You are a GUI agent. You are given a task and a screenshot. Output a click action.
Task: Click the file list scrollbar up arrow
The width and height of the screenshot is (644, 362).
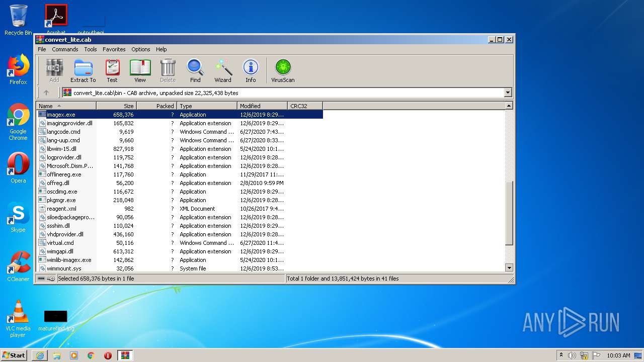coord(509,106)
